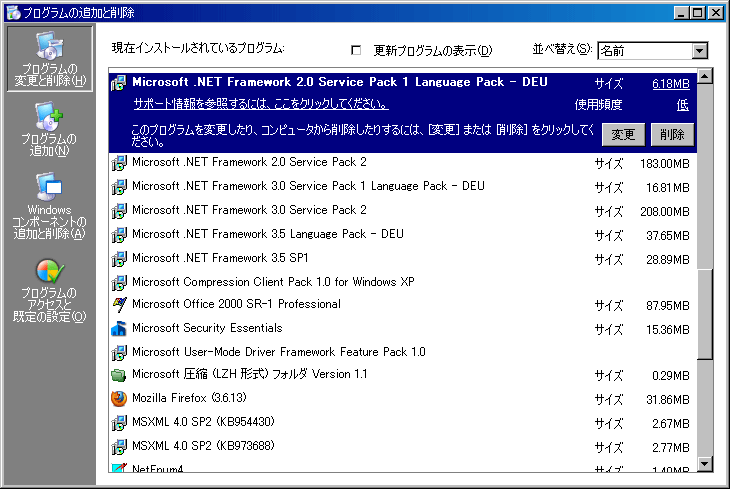The image size is (730, 489).
Task: Click the 31.86MB size value
Action: point(668,400)
